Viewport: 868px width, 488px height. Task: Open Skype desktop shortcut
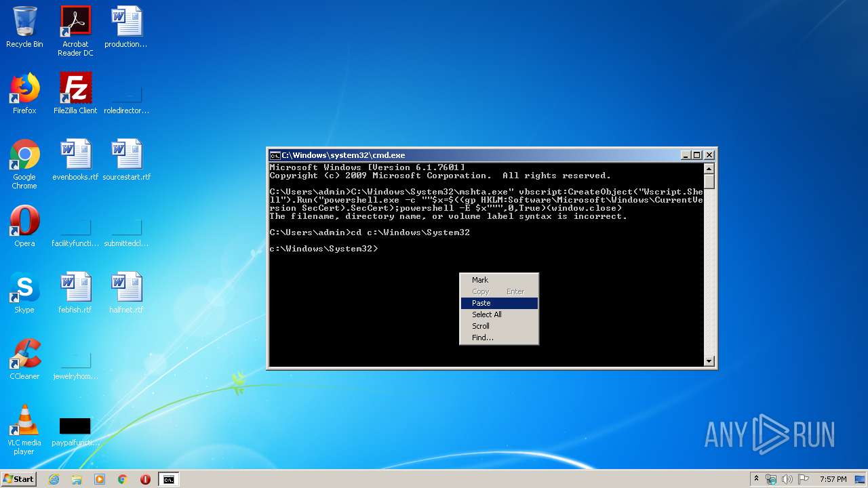click(24, 293)
